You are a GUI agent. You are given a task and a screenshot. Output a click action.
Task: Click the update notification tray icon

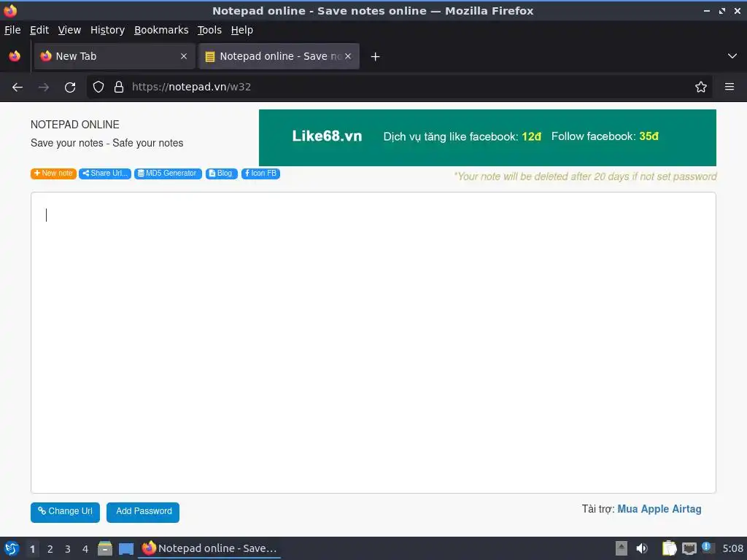pos(707,548)
